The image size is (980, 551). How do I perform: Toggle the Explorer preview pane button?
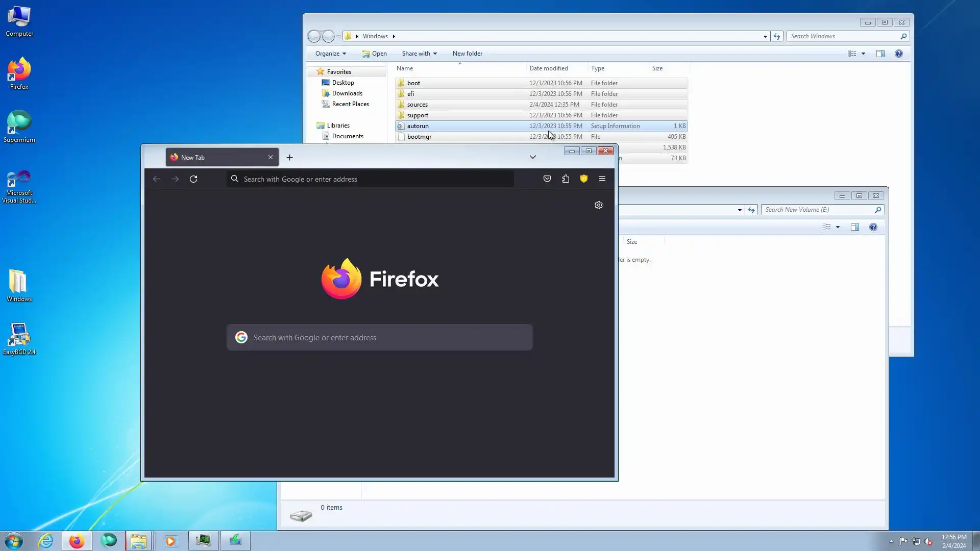click(x=880, y=54)
